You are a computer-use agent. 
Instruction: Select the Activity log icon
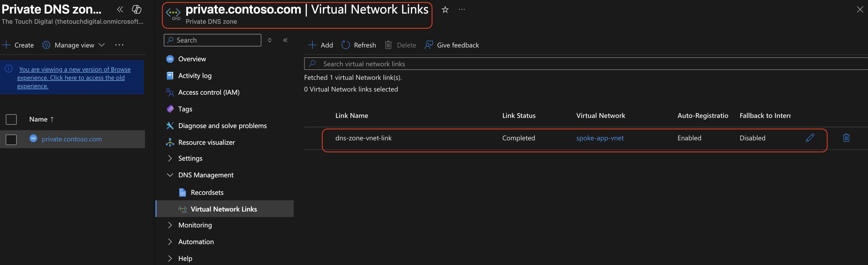(x=170, y=76)
